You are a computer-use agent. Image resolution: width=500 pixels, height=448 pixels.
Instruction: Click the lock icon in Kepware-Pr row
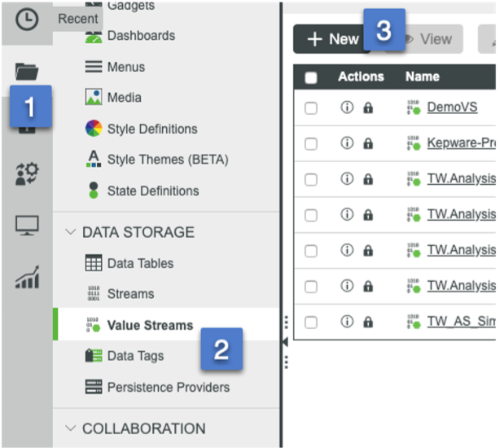tap(368, 143)
